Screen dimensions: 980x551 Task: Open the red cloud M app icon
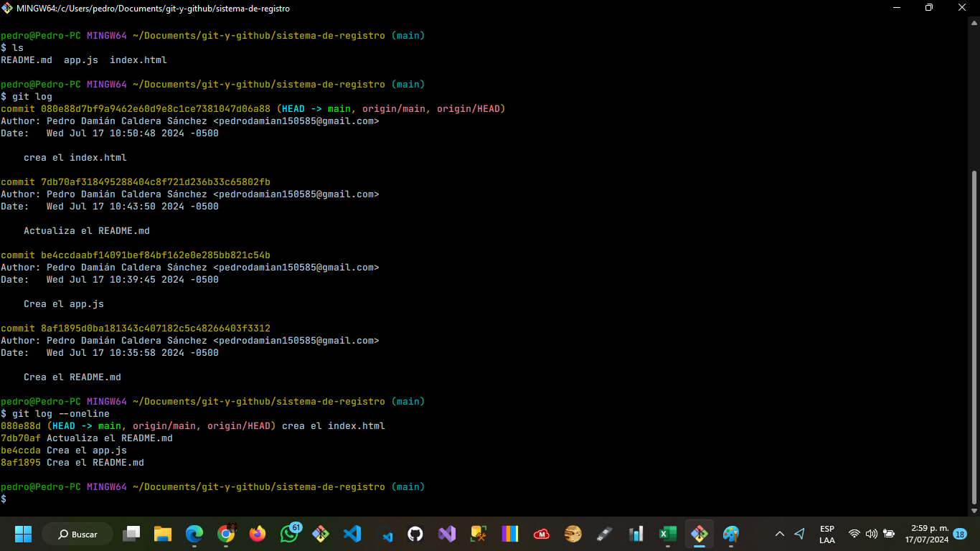(542, 534)
